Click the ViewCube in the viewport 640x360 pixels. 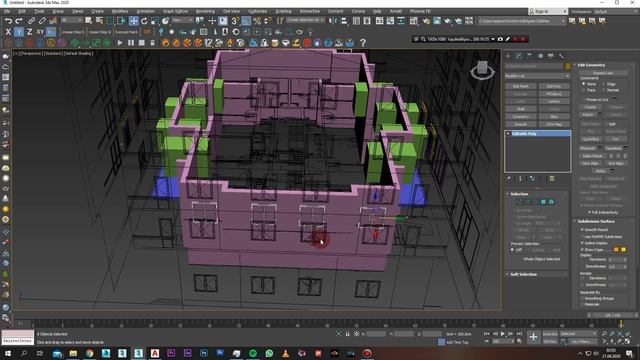tap(482, 70)
